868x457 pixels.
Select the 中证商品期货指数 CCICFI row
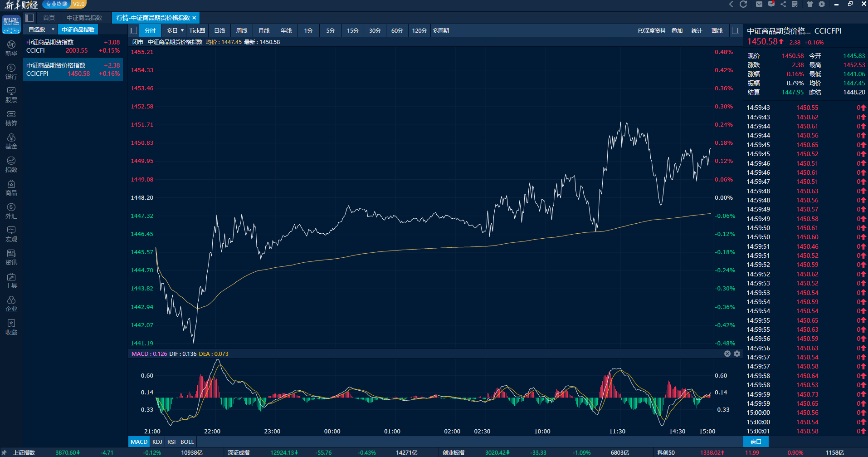coord(73,46)
